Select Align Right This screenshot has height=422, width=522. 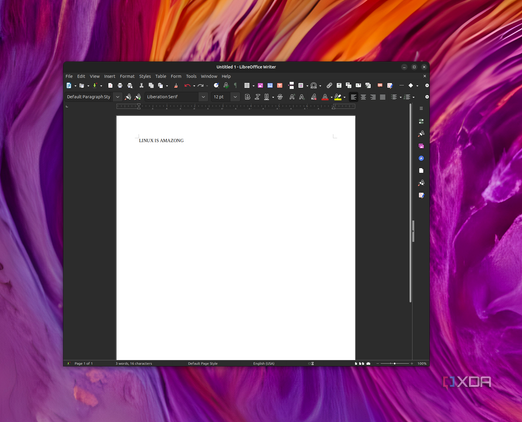point(373,97)
